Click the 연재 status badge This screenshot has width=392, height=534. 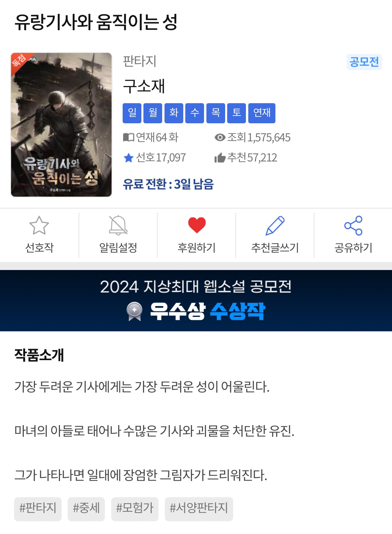click(262, 113)
